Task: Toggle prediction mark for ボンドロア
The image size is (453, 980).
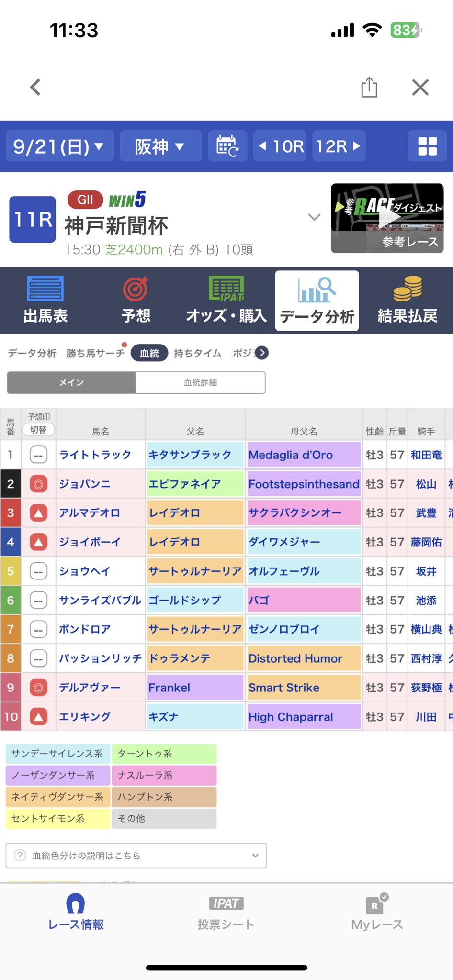Action: pyautogui.click(x=38, y=629)
